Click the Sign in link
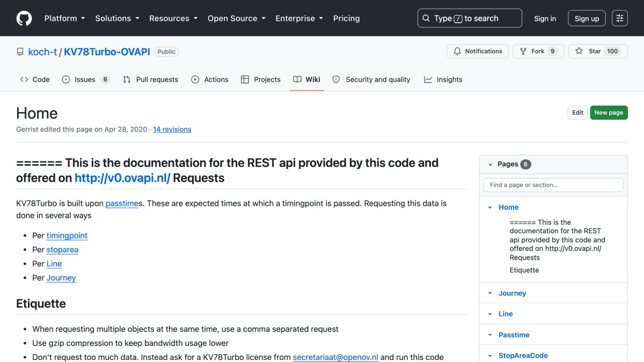This screenshot has height=362, width=644. tap(545, 18)
